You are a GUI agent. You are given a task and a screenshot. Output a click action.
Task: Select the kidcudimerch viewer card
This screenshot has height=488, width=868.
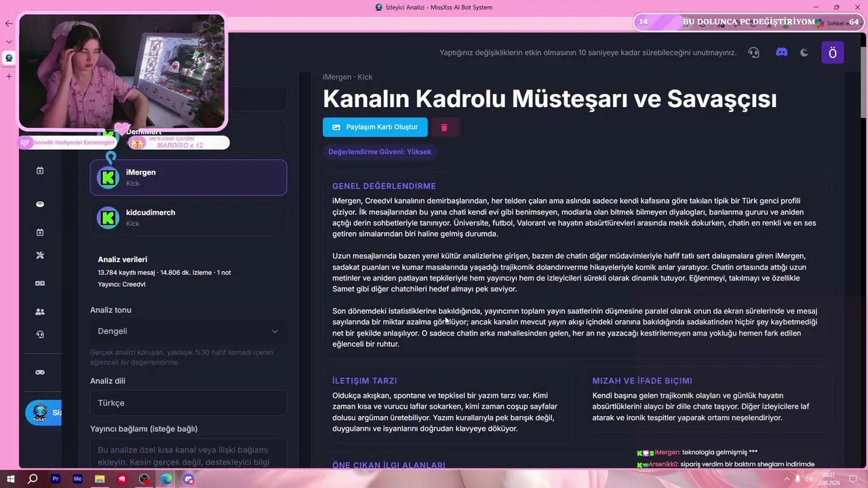189,218
